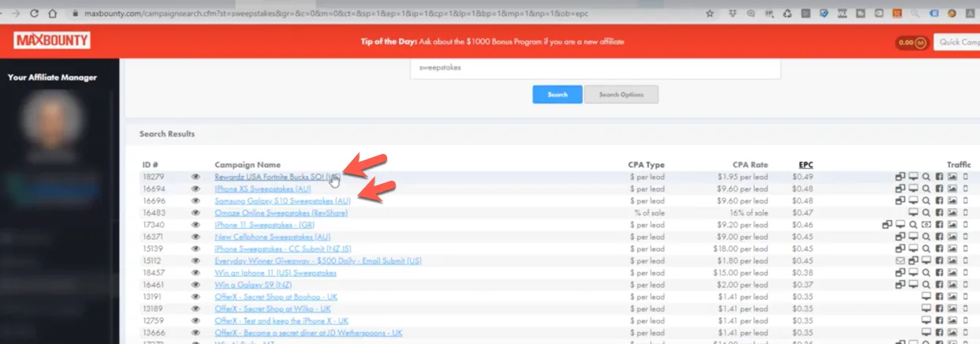Click the sweepstakes search input field
Screen dimensions: 980x344
(x=595, y=68)
